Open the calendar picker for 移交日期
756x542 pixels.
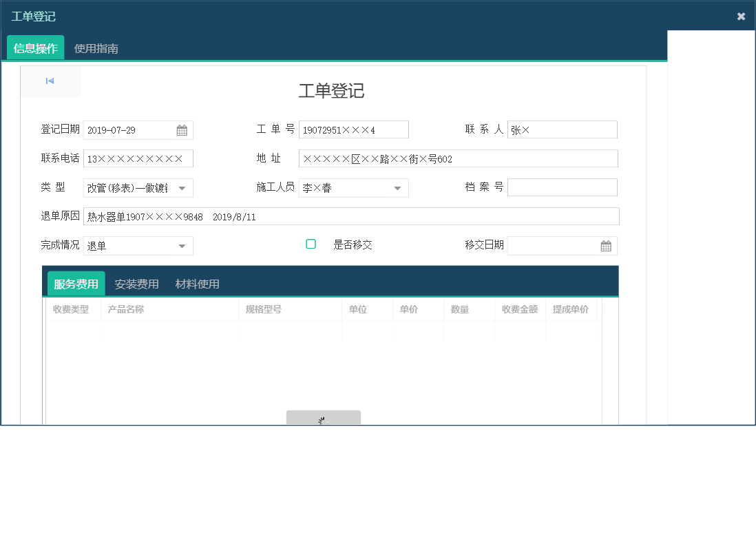[x=607, y=245]
